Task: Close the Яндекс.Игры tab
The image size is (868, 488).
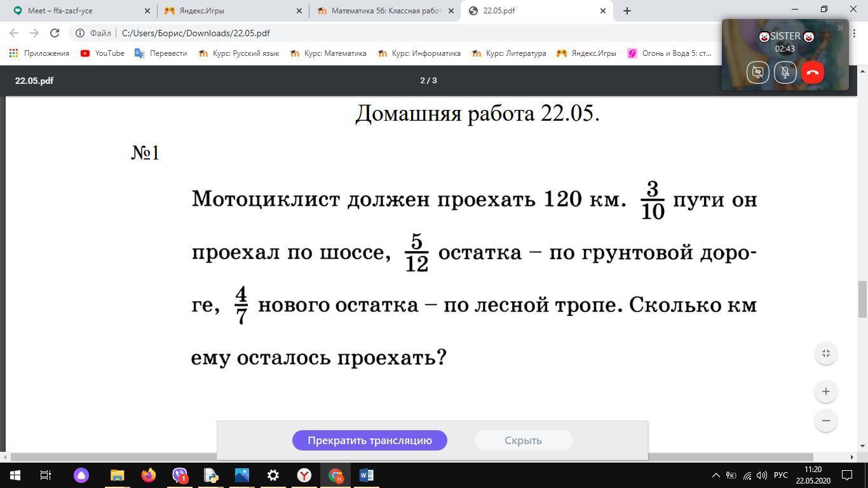Action: (299, 11)
